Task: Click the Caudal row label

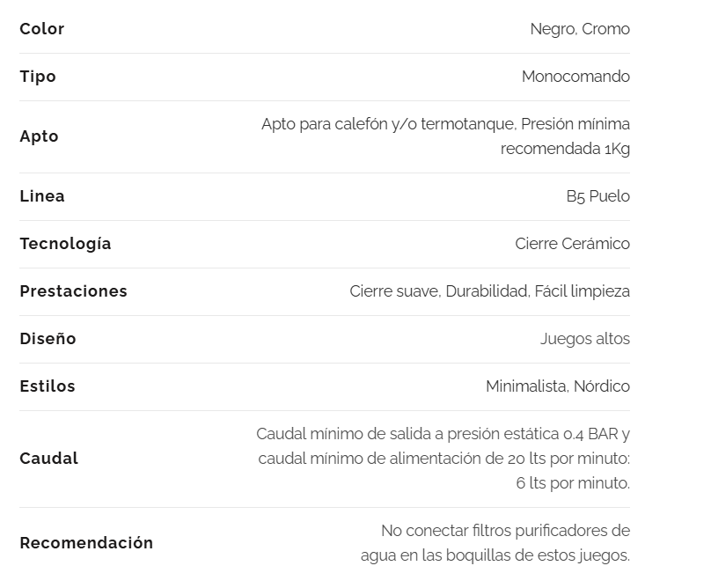Action: [48, 459]
